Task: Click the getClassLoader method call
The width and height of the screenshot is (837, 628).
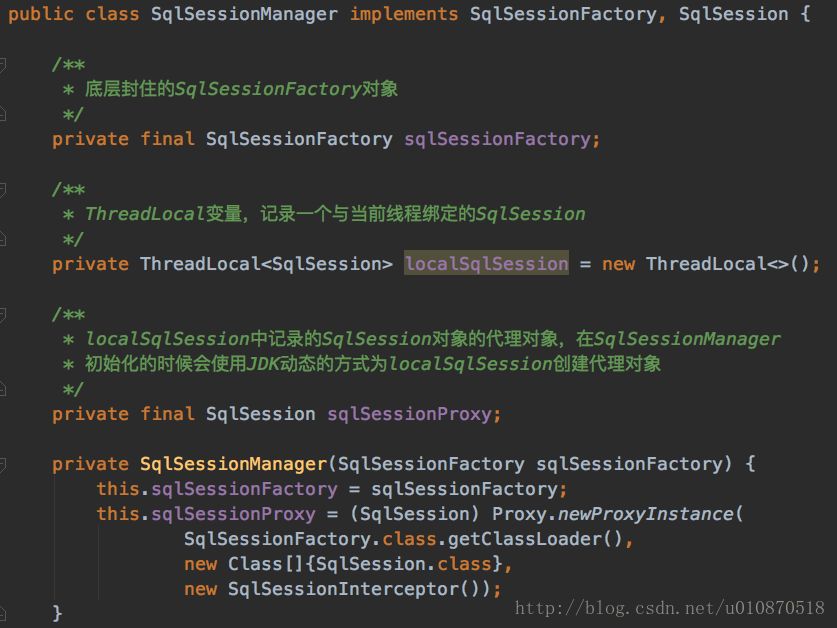Action: click(x=525, y=539)
